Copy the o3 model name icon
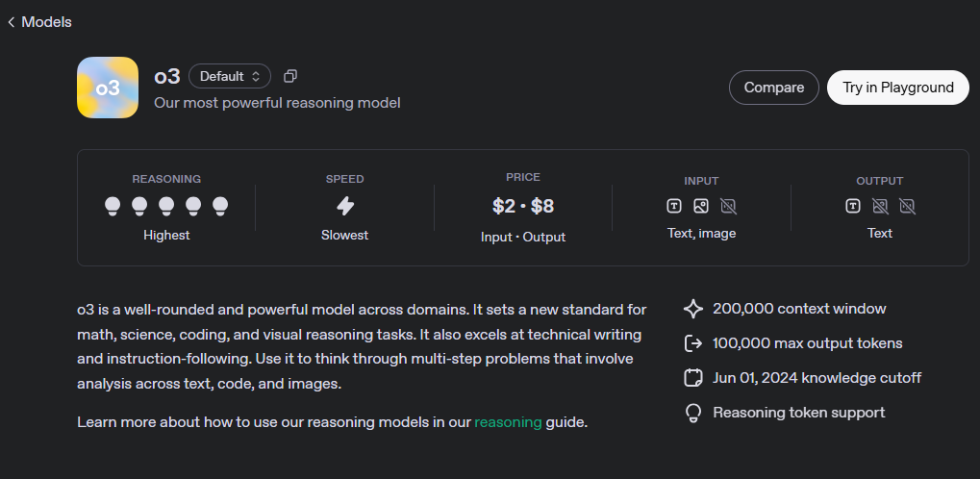This screenshot has width=980, height=479. click(x=290, y=76)
